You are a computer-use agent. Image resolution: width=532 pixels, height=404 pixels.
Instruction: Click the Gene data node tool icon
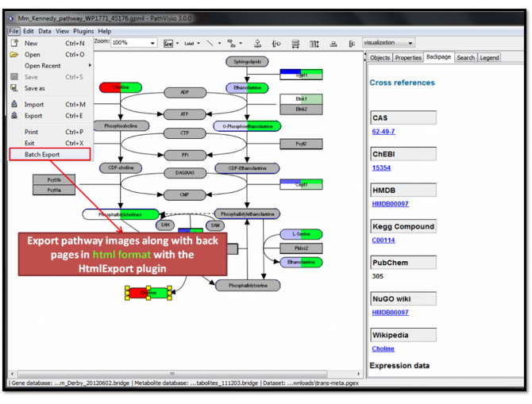tap(168, 43)
